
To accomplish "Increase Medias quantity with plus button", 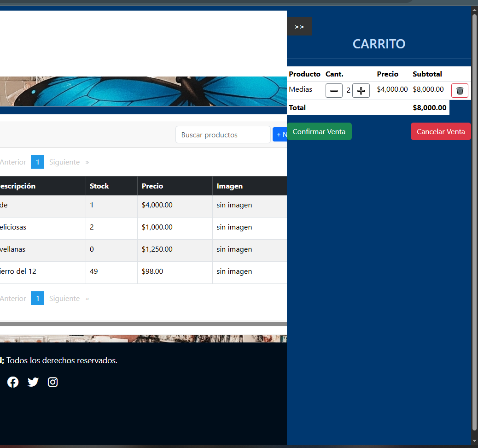I will 361,91.
